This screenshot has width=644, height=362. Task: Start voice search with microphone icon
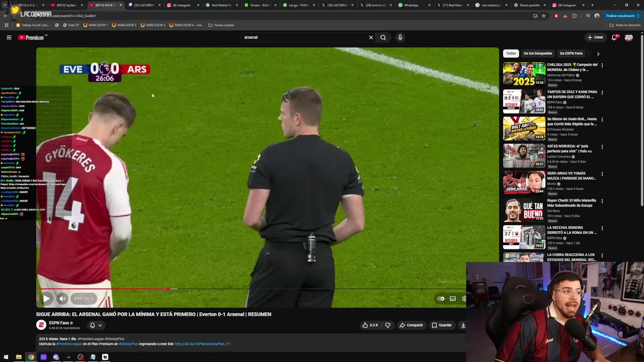point(400,37)
